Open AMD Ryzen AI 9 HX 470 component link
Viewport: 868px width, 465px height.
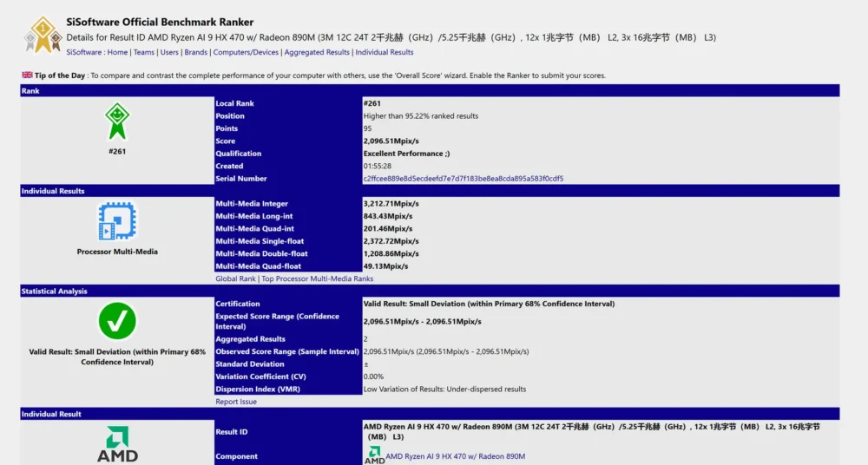455,456
